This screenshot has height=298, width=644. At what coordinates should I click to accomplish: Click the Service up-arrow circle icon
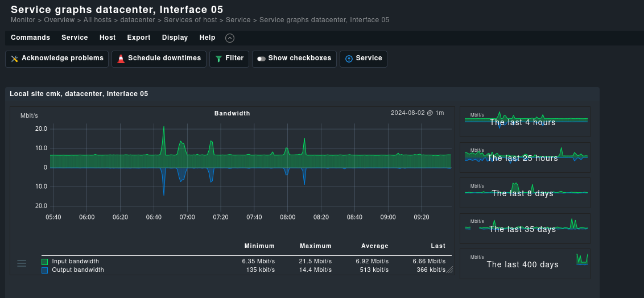coord(349,59)
